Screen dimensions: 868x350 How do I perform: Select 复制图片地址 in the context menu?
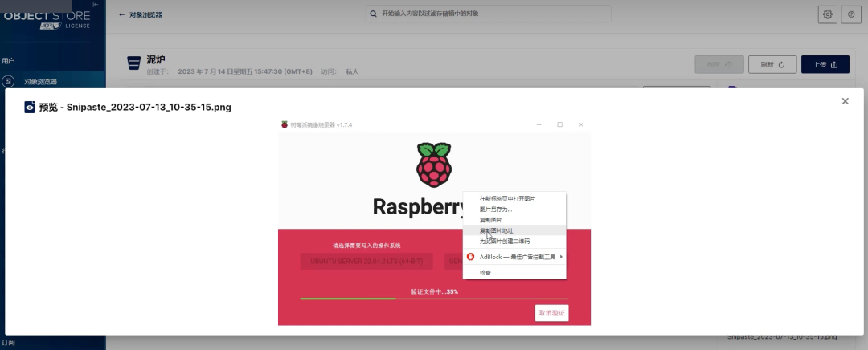point(514,230)
